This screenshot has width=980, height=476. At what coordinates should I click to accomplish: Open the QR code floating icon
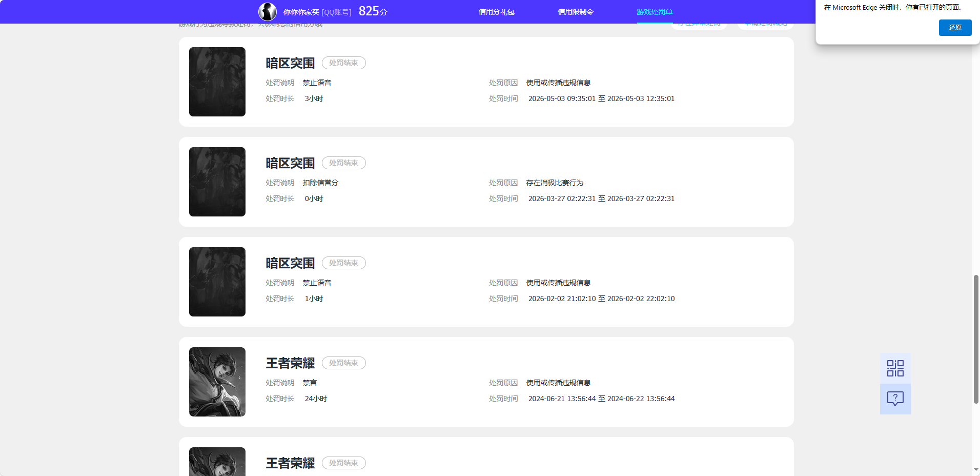point(895,368)
